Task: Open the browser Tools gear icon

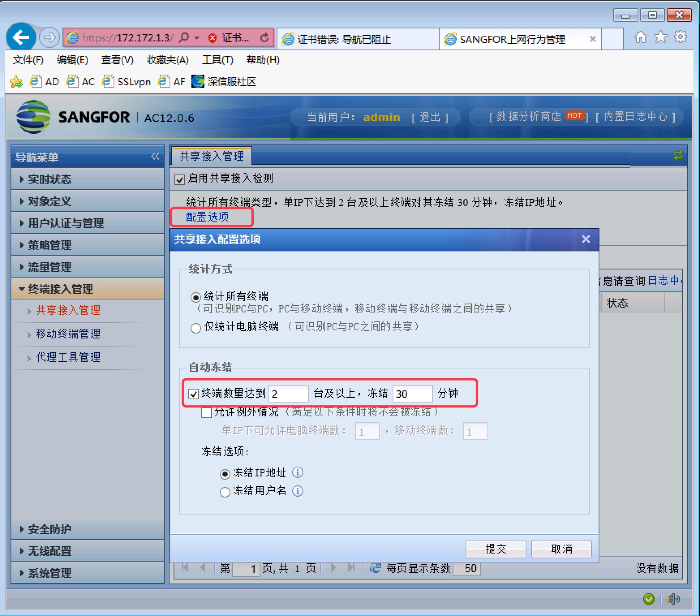Action: tap(681, 37)
